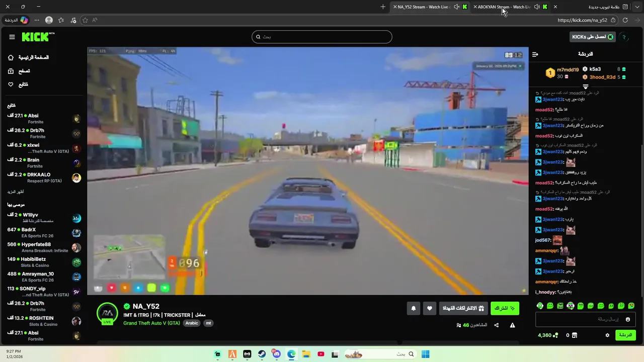Open DRKAALO's Respect RP channel
The width and height of the screenshot is (644, 362).
(x=44, y=177)
